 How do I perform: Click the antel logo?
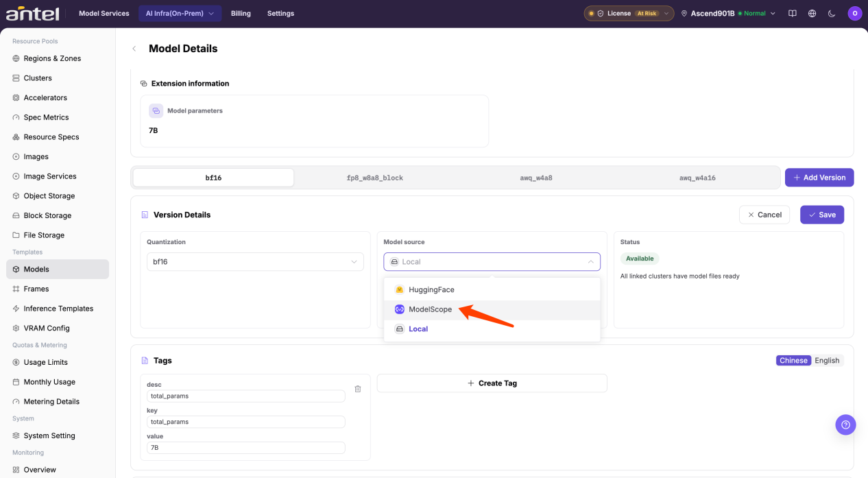[x=32, y=13]
